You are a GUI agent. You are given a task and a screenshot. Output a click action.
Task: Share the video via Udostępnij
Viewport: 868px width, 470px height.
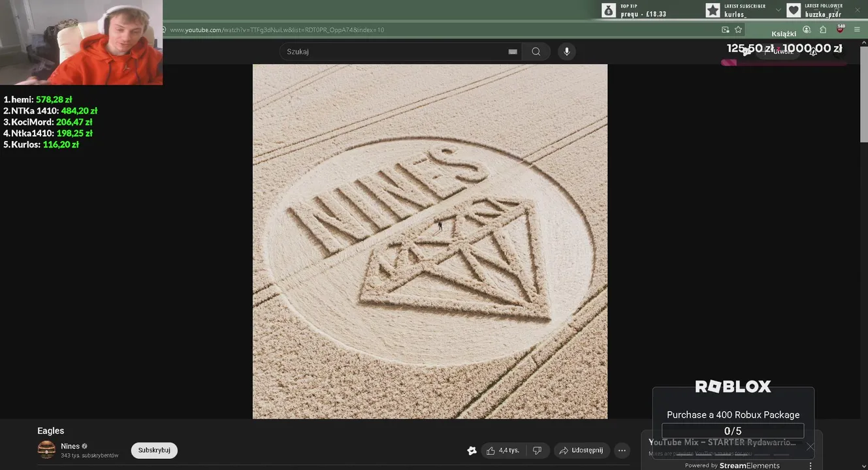point(582,450)
